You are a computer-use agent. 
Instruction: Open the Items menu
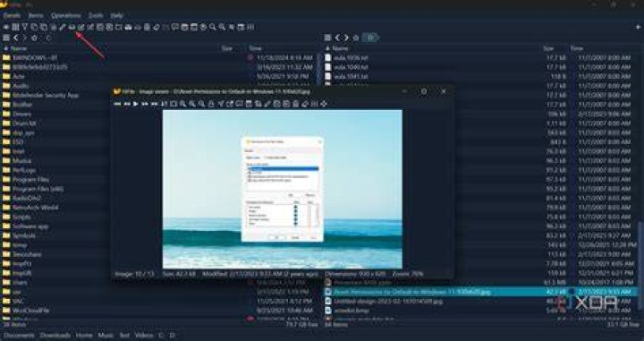36,15
